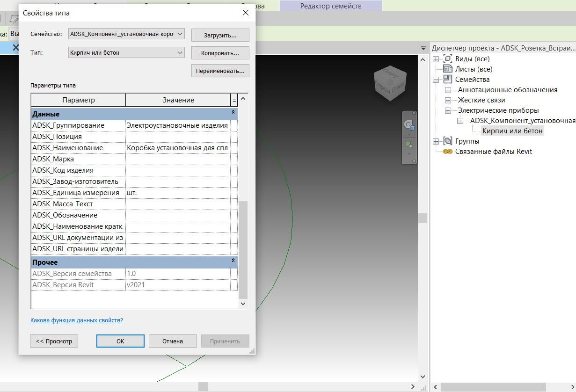
Task: Close the navigation bar with its small X
Action: click(414, 114)
